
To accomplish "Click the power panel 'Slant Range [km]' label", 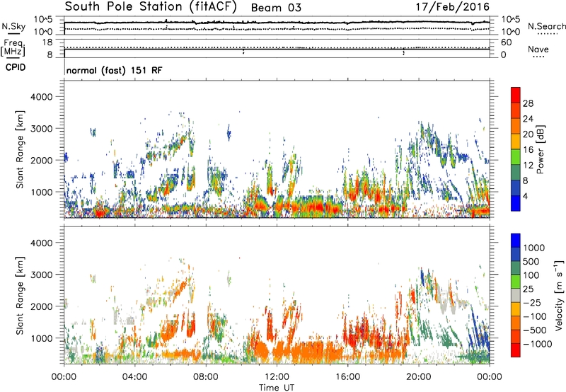I will [20, 149].
